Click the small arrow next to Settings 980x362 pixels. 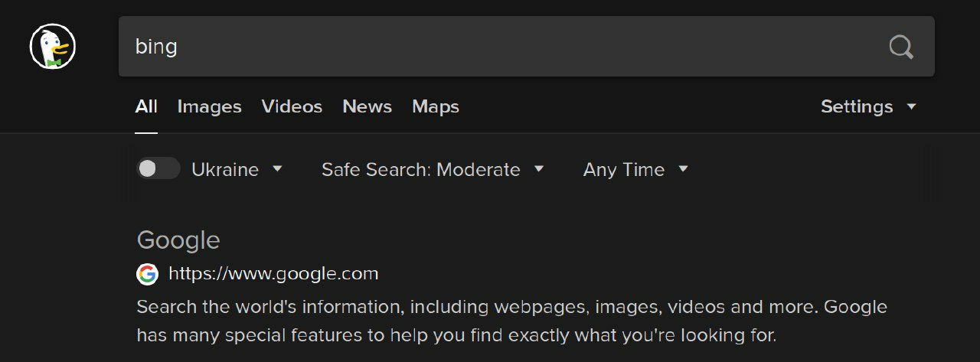pos(911,106)
